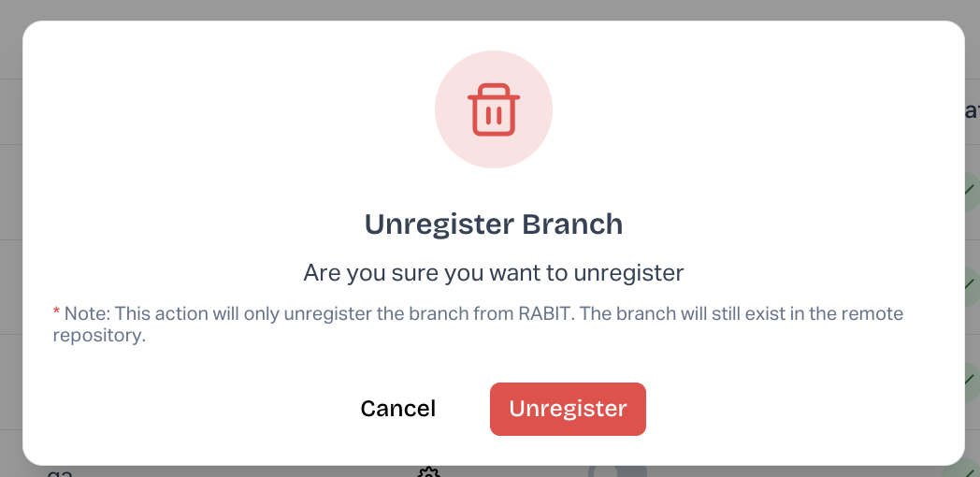
Task: Click the red trash can icon
Action: 494,110
